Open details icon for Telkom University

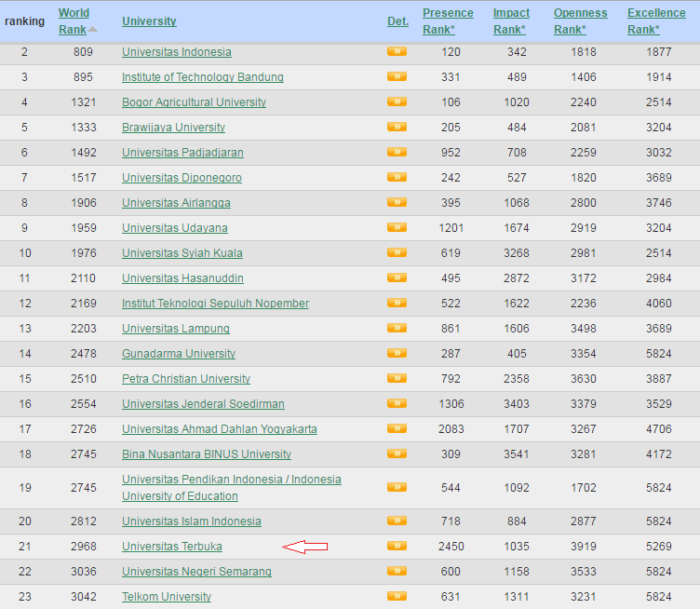[x=397, y=596]
